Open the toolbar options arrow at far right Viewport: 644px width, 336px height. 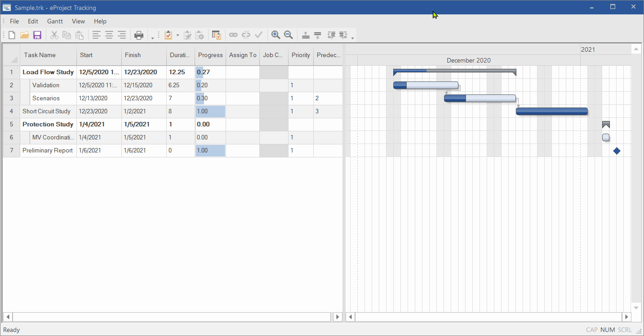tap(353, 38)
